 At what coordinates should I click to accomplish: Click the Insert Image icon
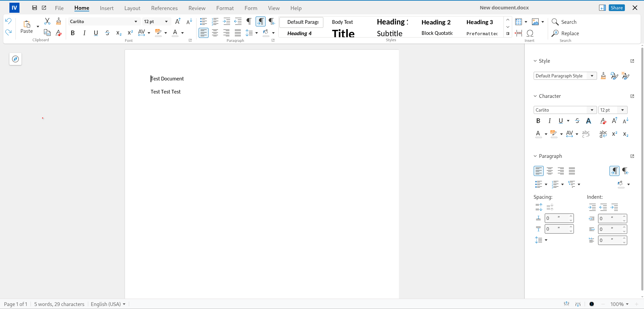(x=535, y=22)
